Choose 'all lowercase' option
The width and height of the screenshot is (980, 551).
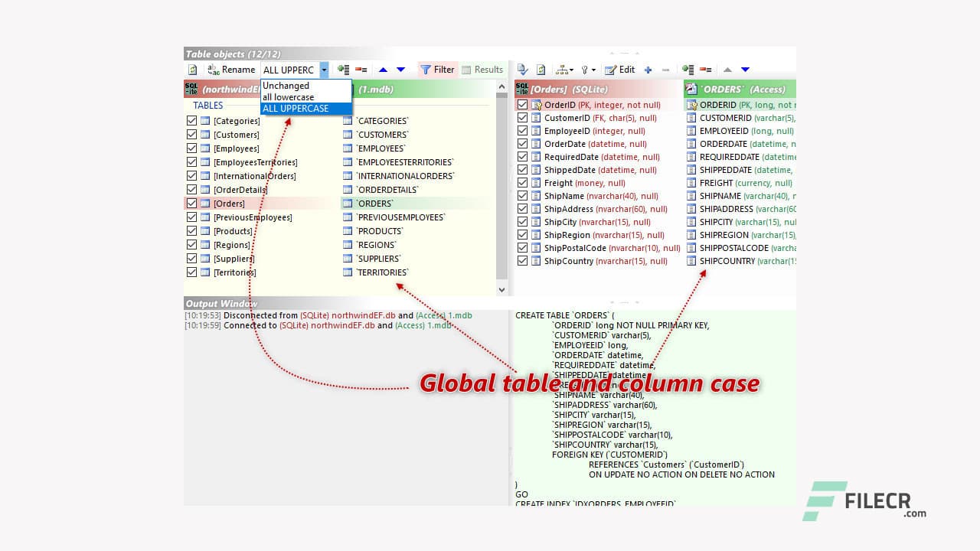point(289,97)
